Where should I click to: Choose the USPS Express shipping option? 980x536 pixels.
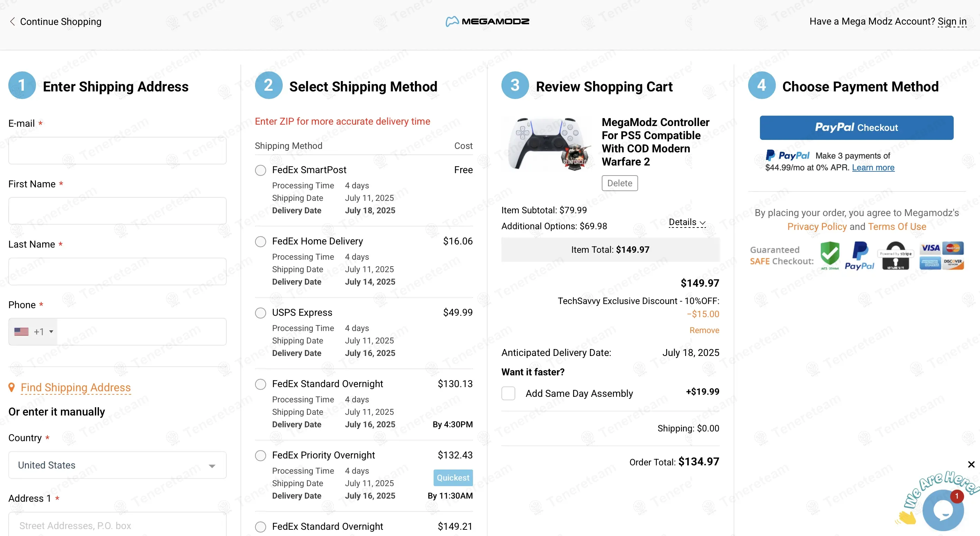(261, 313)
